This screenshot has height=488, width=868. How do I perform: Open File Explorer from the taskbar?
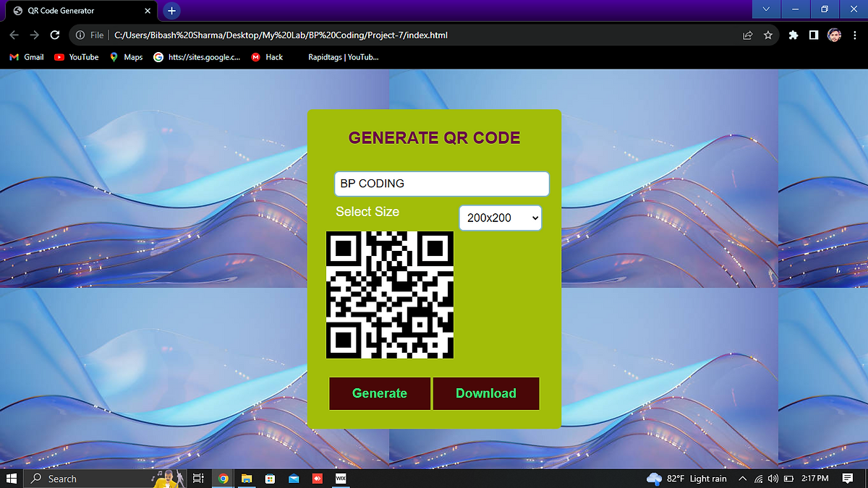coord(247,479)
